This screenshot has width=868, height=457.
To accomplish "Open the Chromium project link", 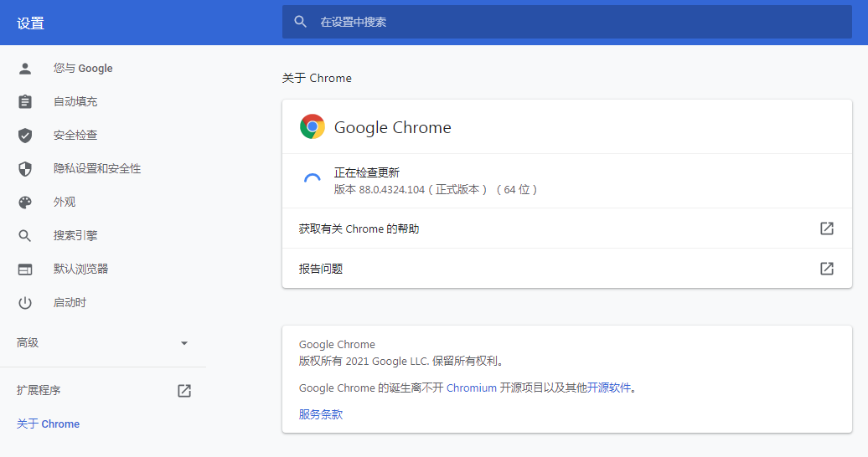I will pos(471,388).
